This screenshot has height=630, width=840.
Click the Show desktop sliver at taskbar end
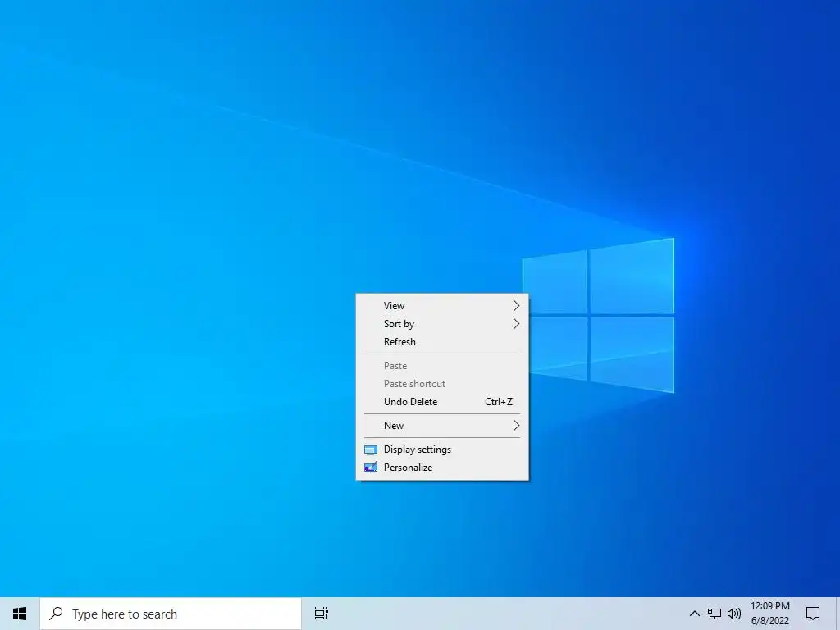click(838, 614)
